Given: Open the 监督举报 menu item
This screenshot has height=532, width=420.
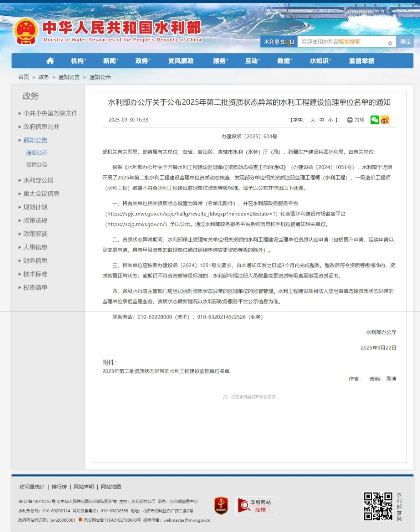Looking at the screenshot, I should tap(362, 61).
